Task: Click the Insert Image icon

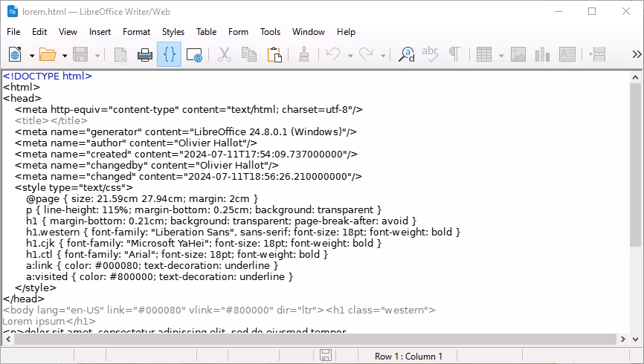Action: (x=518, y=54)
